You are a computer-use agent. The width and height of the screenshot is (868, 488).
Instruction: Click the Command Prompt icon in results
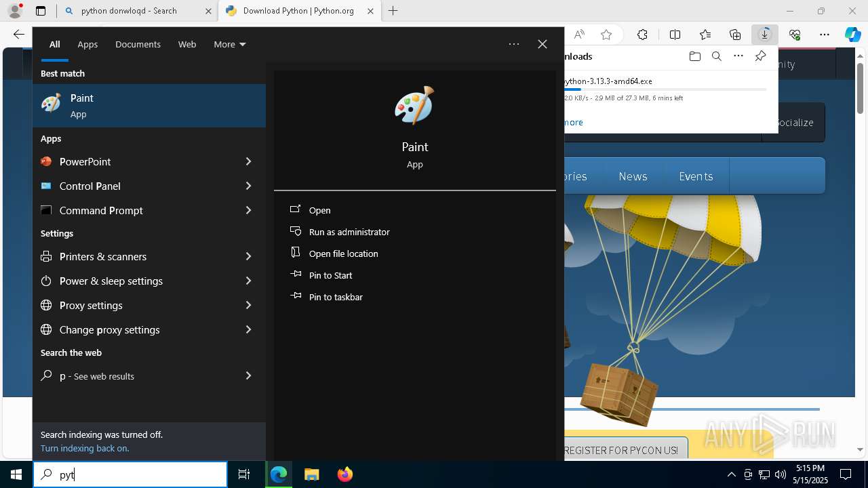(46, 210)
